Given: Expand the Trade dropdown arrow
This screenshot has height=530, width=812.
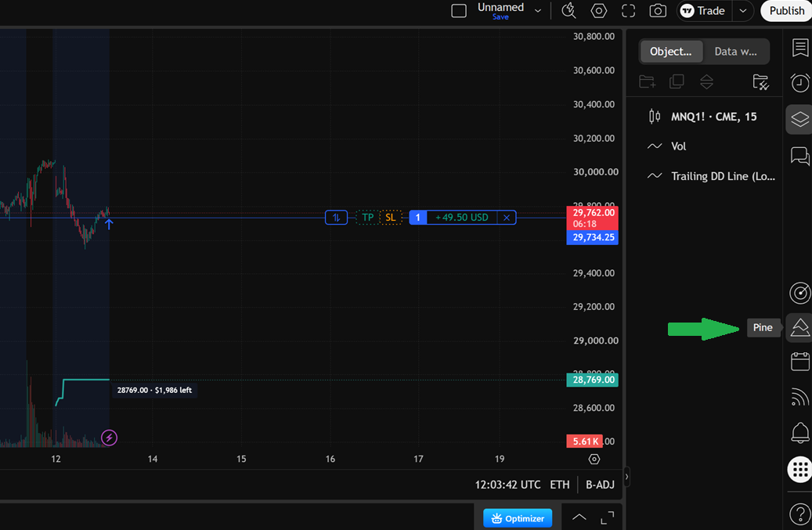Looking at the screenshot, I should [x=743, y=11].
